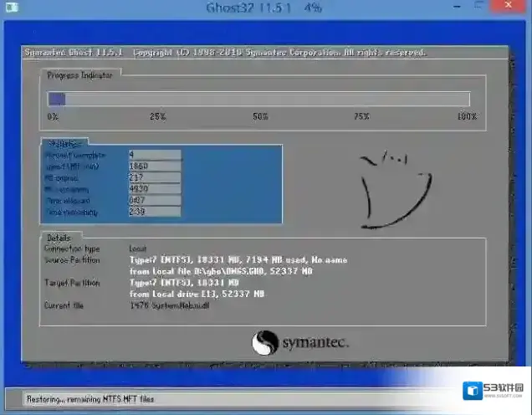Select the MB copied value field
Image resolution: width=532 pixels, height=415 pixels.
click(x=154, y=177)
